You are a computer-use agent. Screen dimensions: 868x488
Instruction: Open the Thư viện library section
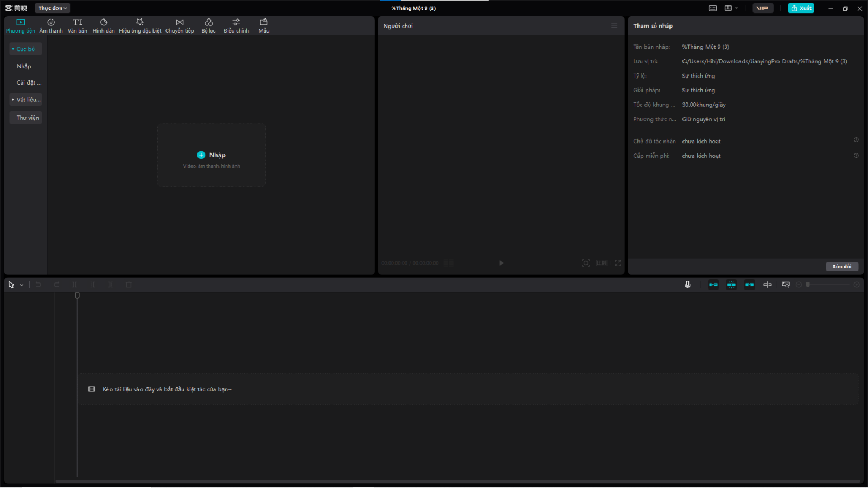click(x=25, y=118)
